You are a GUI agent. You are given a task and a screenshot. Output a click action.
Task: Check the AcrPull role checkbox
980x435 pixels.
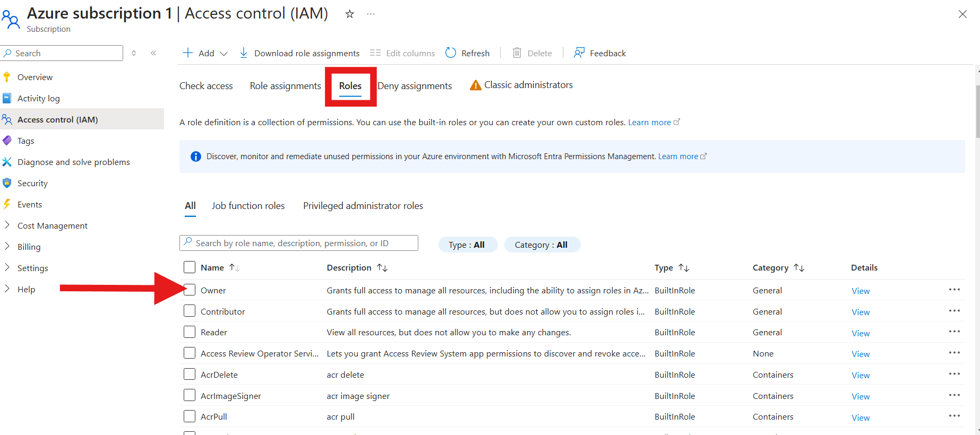tap(190, 416)
